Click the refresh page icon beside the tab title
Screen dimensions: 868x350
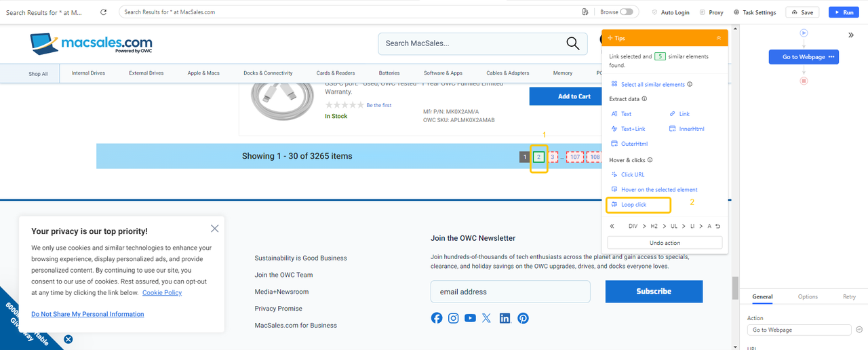coord(103,12)
